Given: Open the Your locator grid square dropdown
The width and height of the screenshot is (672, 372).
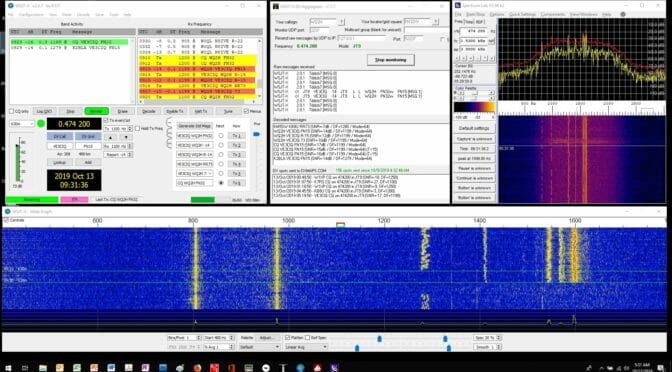Looking at the screenshot, I should 436,21.
